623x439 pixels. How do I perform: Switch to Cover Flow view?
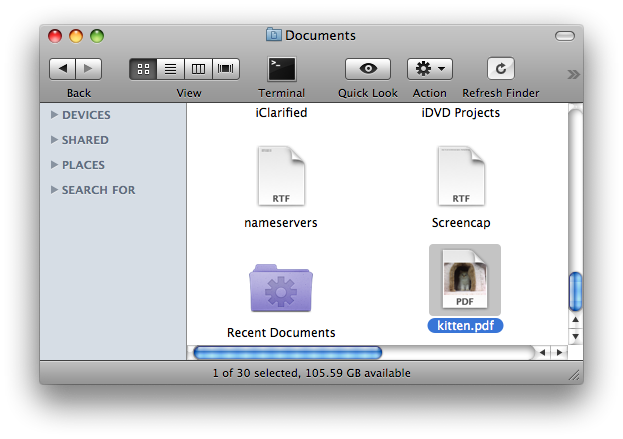coord(226,69)
